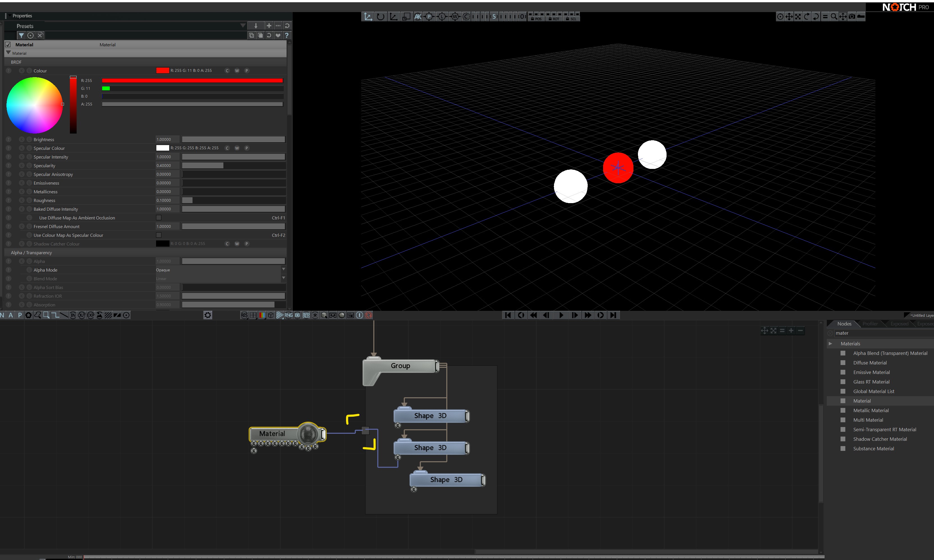Image resolution: width=934 pixels, height=560 pixels.
Task: Open help with the question mark icon
Action: [287, 35]
